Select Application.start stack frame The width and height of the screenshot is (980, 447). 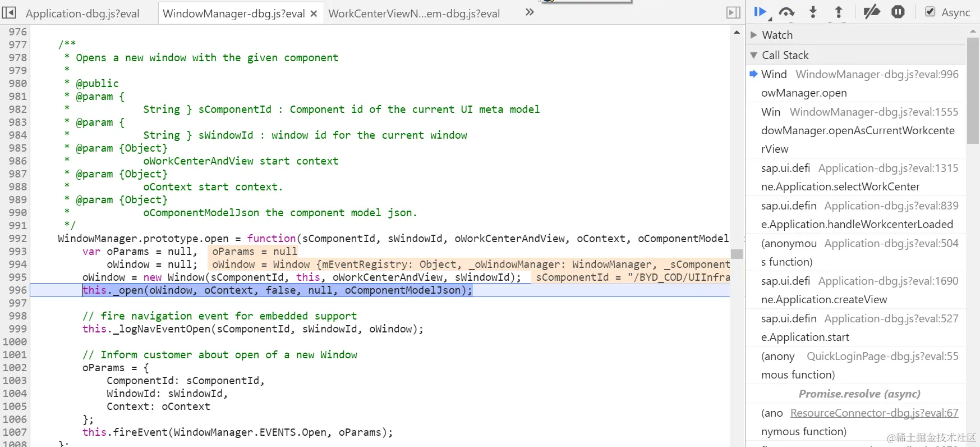point(855,328)
